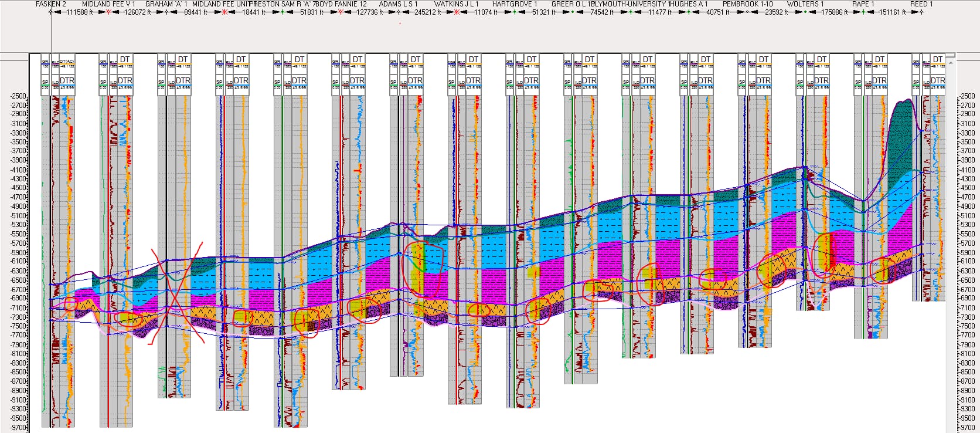Click the red BOYD FANNIE 12 well symbol
980x433 pixels.
(x=341, y=12)
